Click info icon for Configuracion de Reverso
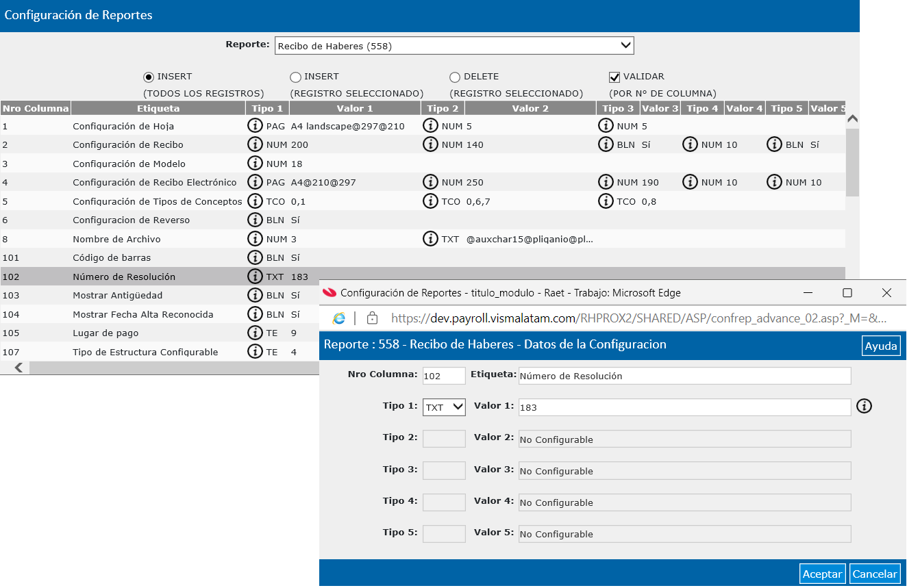907x588 pixels. (x=256, y=220)
